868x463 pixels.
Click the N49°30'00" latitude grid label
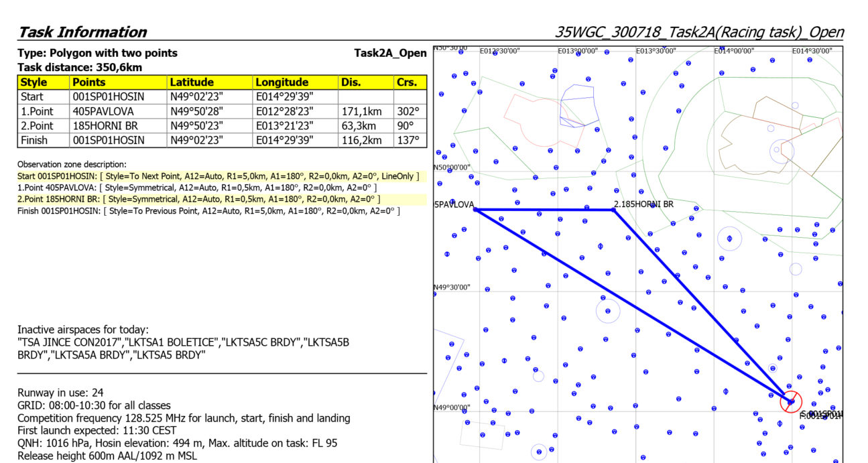pyautogui.click(x=452, y=287)
